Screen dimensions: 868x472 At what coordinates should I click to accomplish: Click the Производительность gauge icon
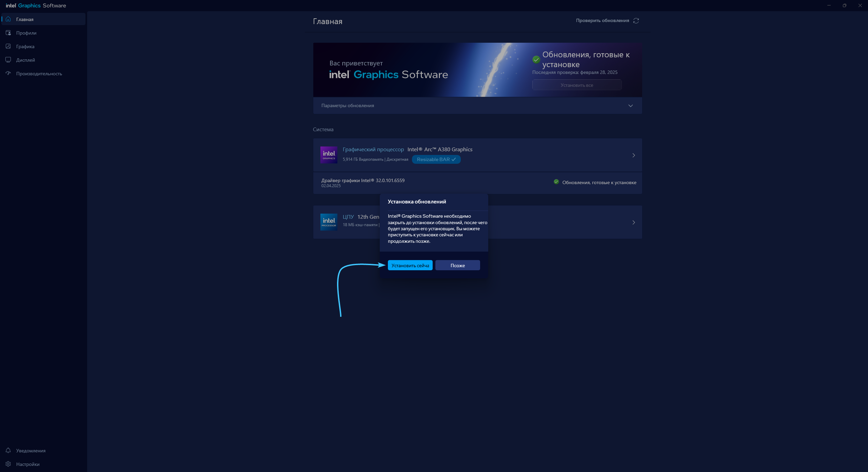point(8,74)
